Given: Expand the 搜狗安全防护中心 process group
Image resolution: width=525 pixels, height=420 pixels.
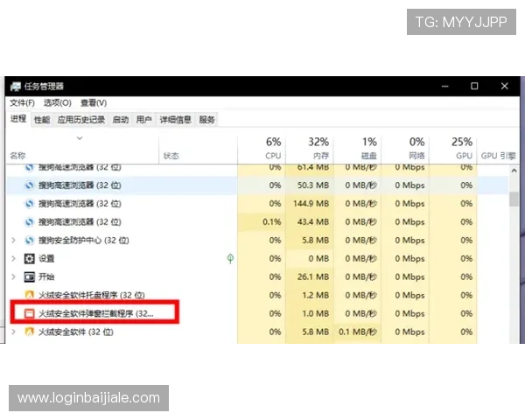Looking at the screenshot, I should tap(13, 240).
